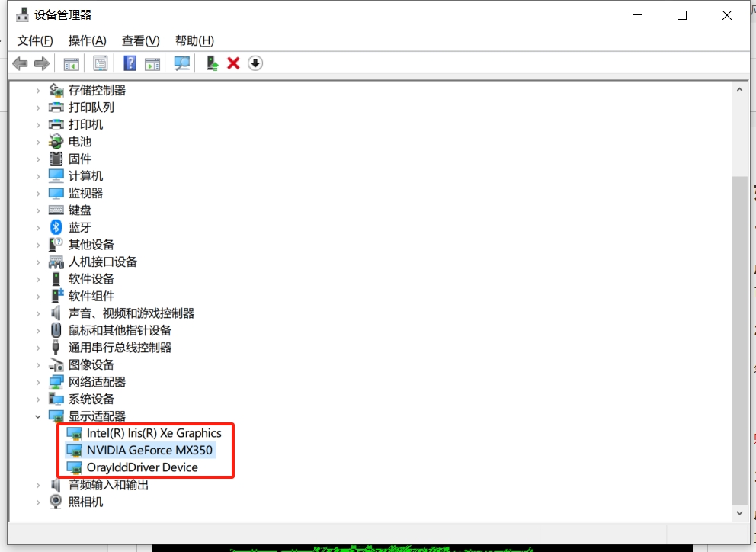Image resolution: width=756 pixels, height=552 pixels.
Task: Expand the 软件设备 category
Action: click(x=38, y=279)
